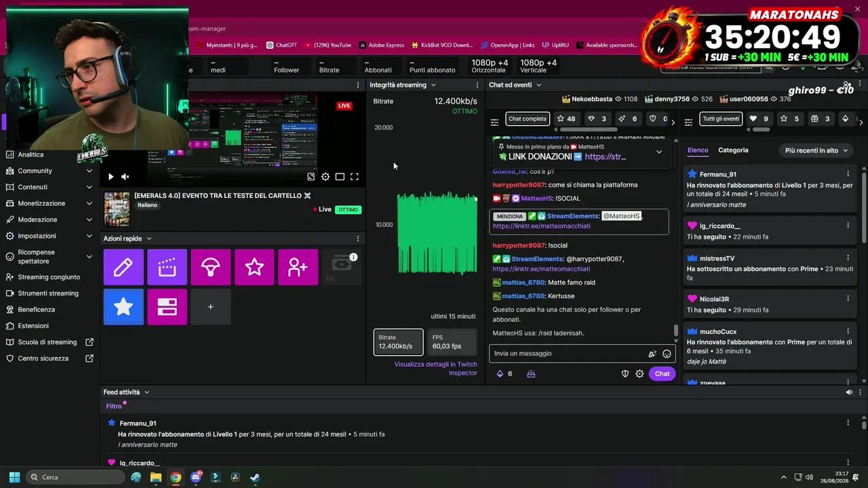Open Streaming congiunto in the sidebar
The image size is (868, 488).
tap(50, 277)
